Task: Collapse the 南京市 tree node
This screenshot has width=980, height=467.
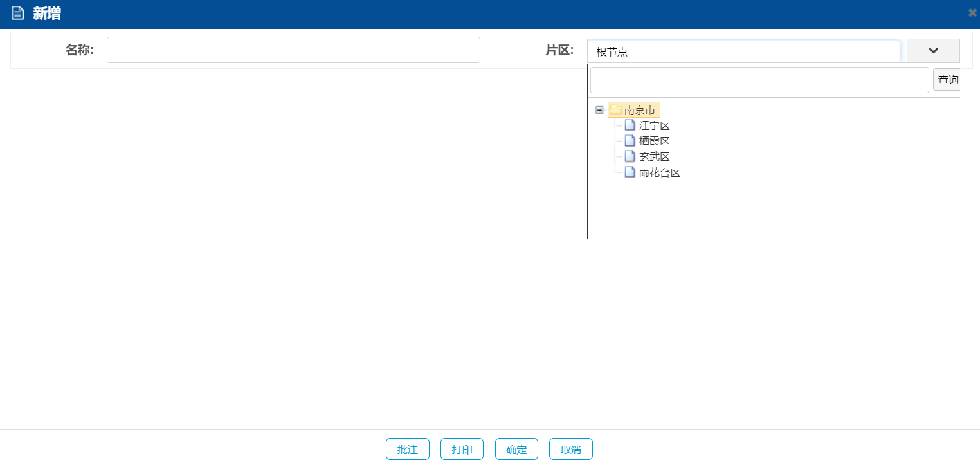Action: (x=599, y=110)
